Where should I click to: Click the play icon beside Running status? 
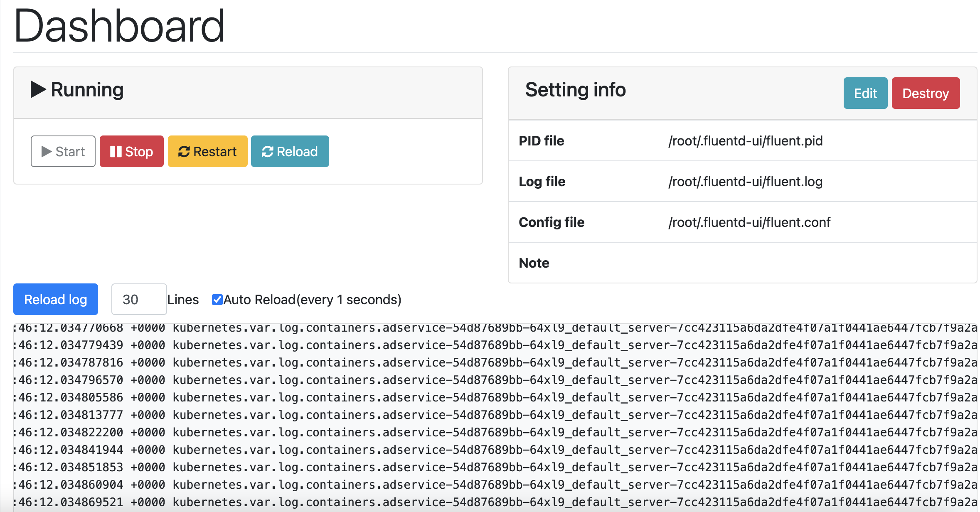coord(38,89)
